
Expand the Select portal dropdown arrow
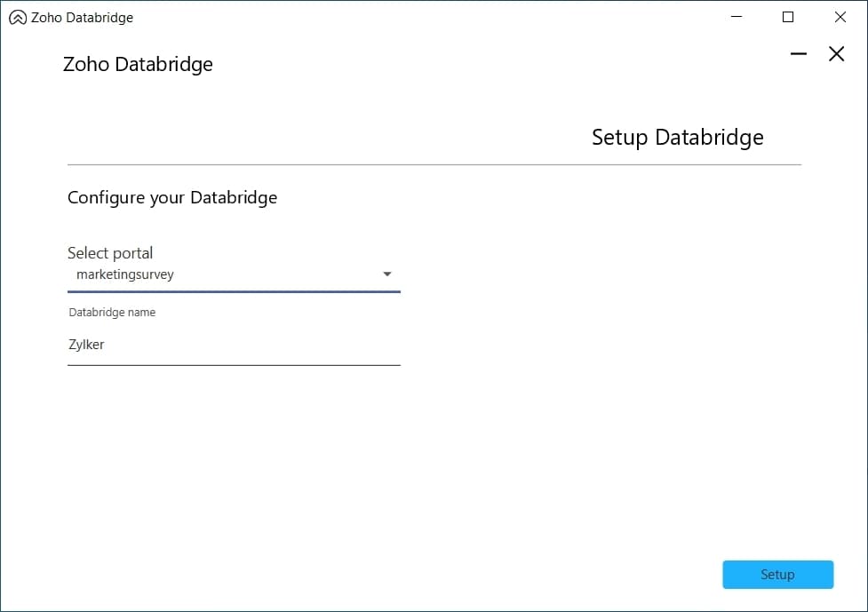coord(386,274)
